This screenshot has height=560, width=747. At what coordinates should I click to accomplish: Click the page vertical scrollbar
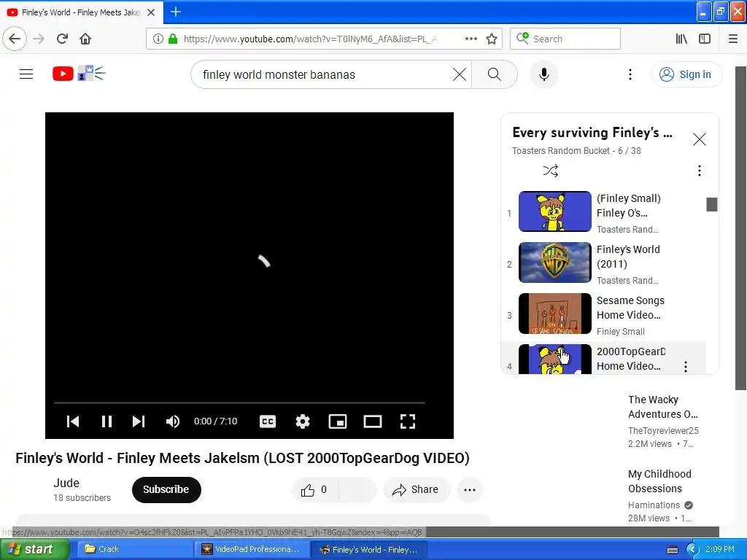point(740,228)
